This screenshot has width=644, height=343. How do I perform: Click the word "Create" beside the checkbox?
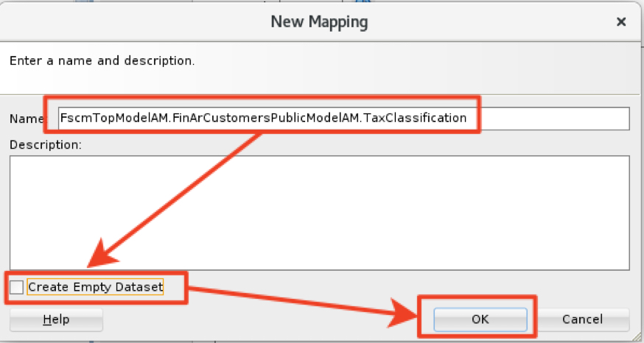pyautogui.click(x=46, y=287)
